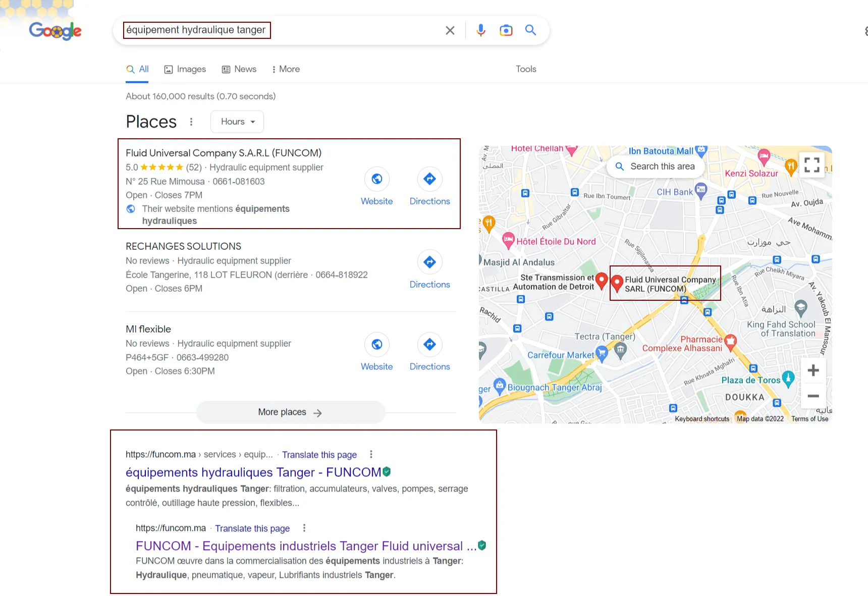Open FUNCOM Website globe icon
The height and width of the screenshot is (596, 868).
(x=377, y=179)
